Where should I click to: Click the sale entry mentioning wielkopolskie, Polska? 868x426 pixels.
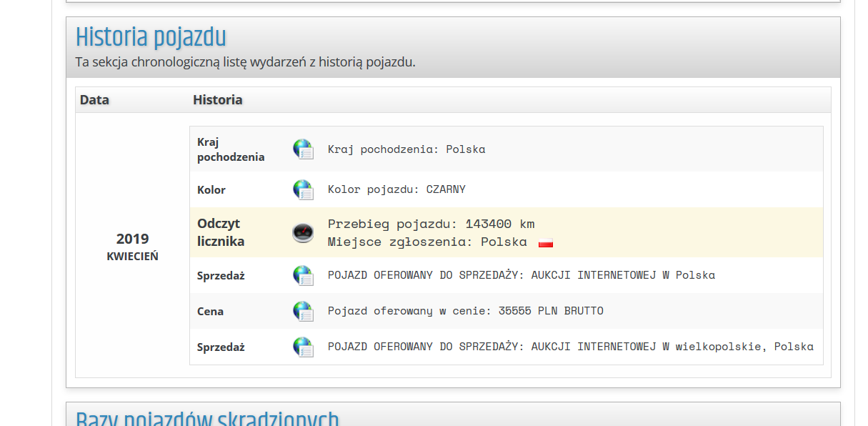click(x=570, y=347)
